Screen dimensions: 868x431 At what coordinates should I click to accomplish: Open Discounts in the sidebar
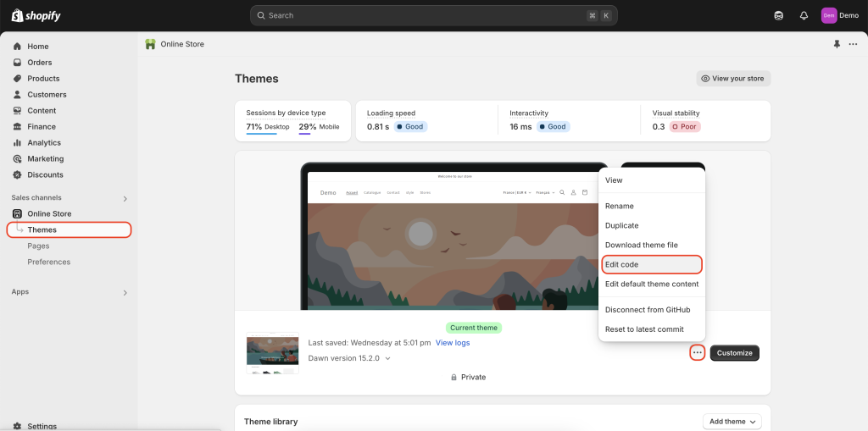tap(46, 174)
